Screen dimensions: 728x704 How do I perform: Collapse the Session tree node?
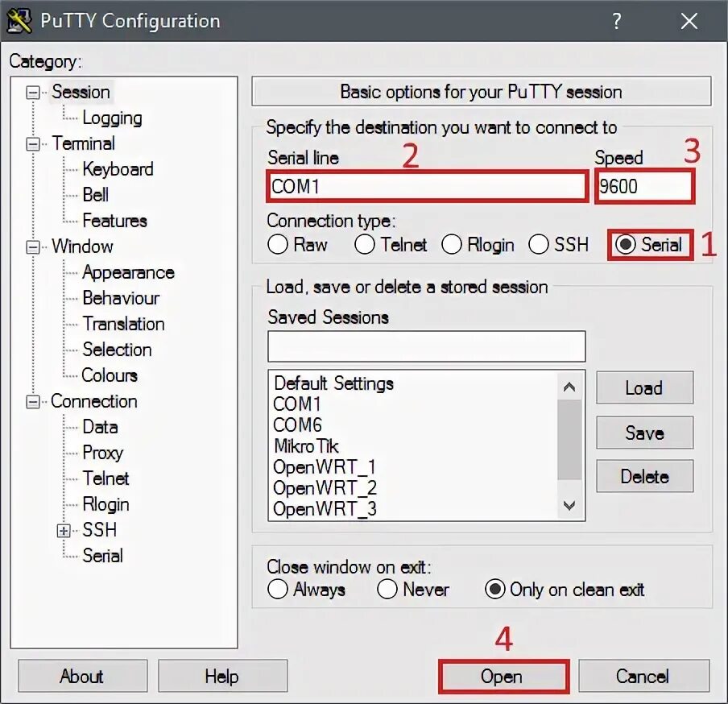32,93
